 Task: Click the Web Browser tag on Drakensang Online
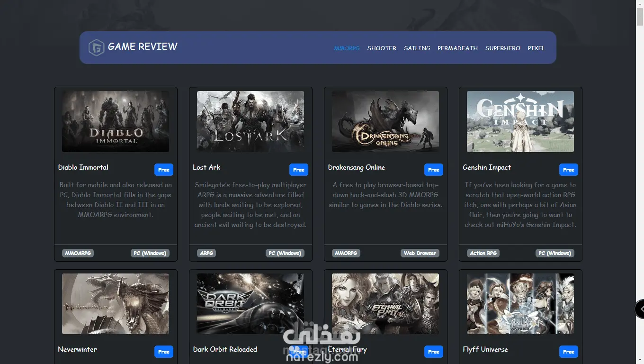click(420, 253)
